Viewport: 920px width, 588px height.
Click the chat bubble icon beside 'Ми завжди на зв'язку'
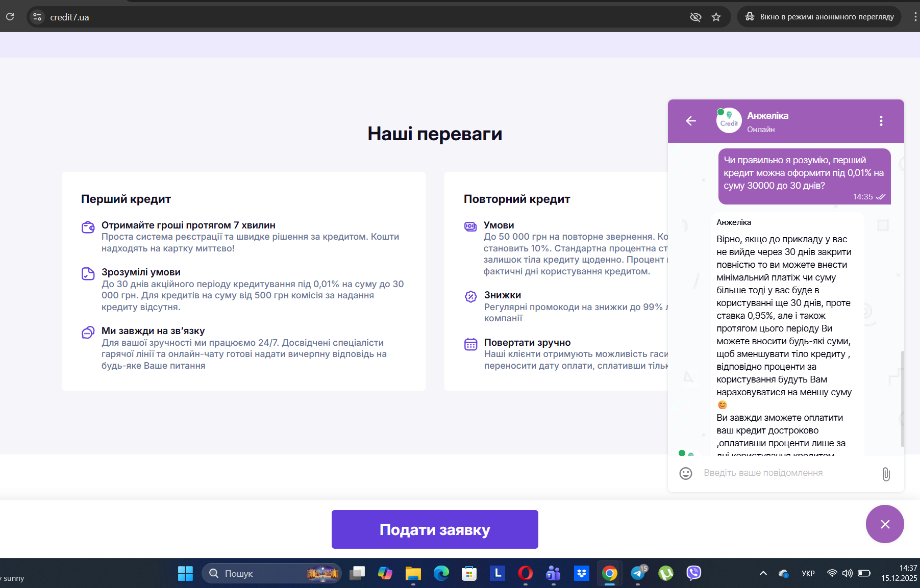tap(88, 333)
